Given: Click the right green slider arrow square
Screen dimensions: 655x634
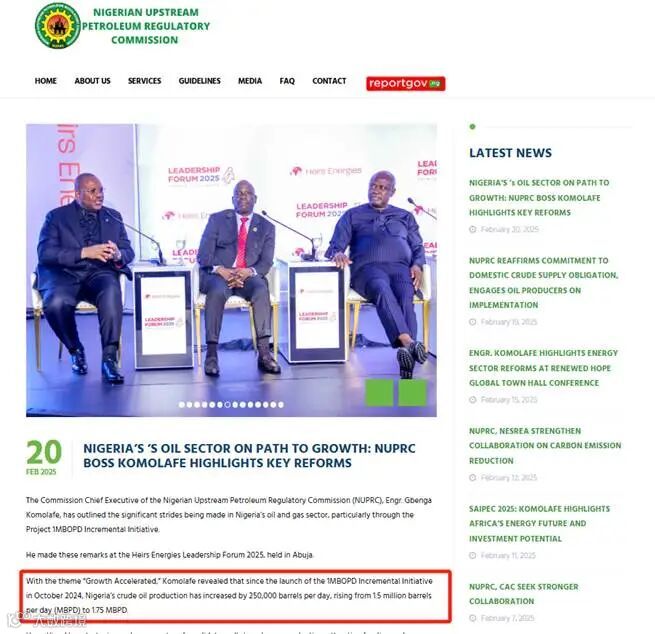Looking at the screenshot, I should click(x=412, y=393).
